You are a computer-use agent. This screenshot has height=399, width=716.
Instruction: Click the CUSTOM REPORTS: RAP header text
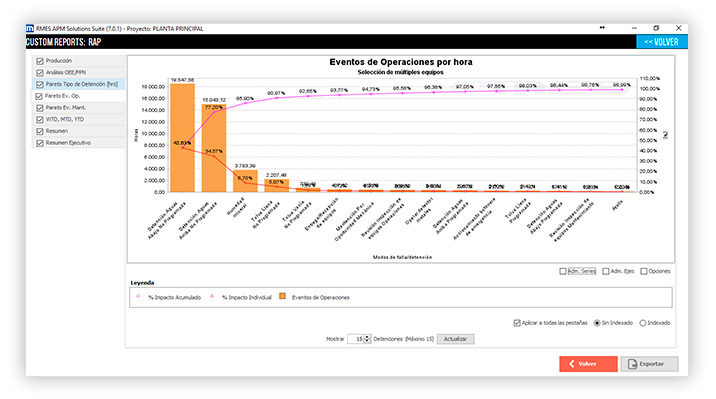[x=63, y=42]
